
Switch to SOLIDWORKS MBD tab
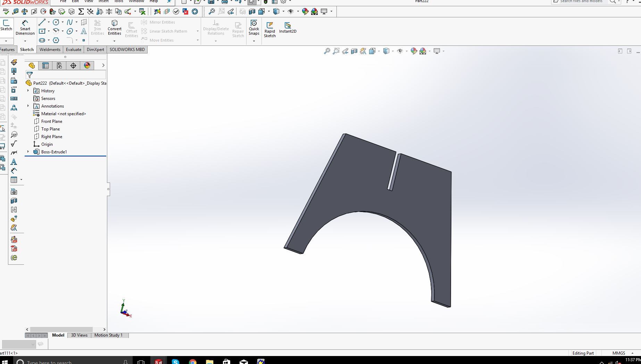pos(127,50)
